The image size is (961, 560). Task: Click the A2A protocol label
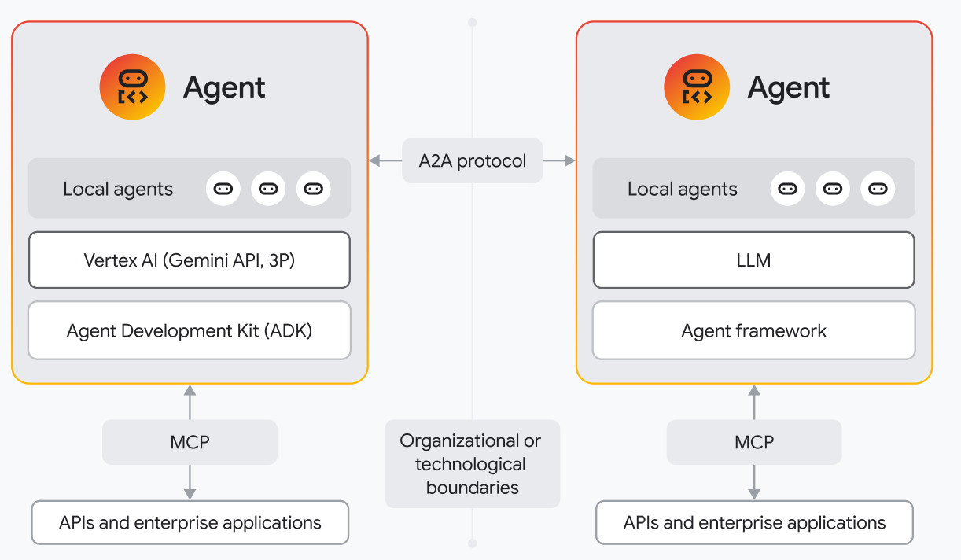[473, 161]
